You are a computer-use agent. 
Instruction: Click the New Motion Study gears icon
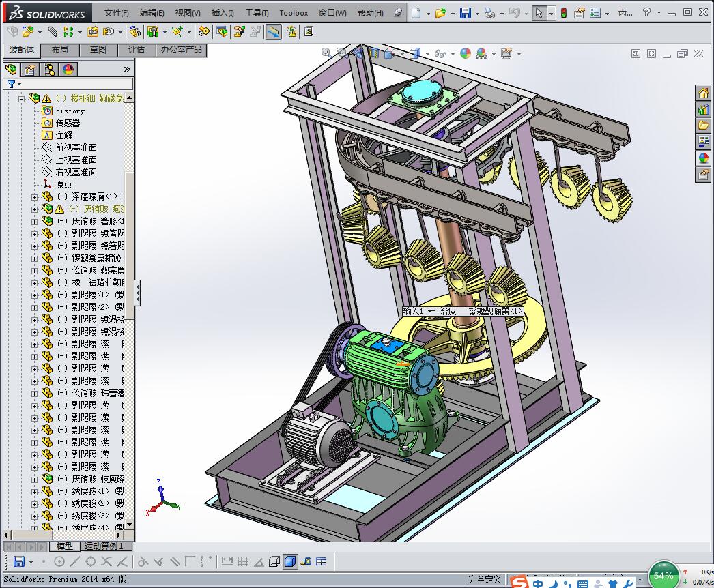pos(204,31)
